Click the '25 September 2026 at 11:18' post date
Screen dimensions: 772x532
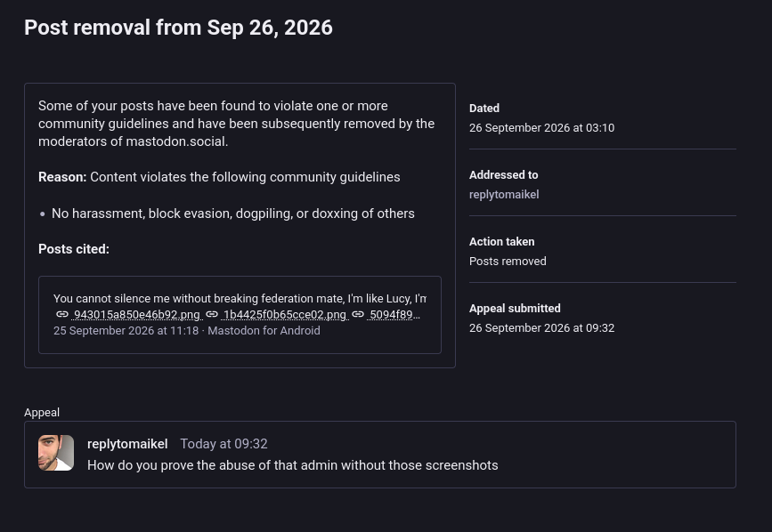point(126,330)
